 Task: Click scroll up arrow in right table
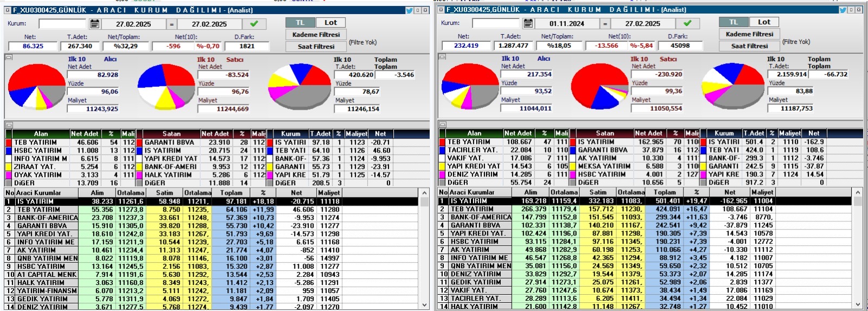click(x=858, y=193)
